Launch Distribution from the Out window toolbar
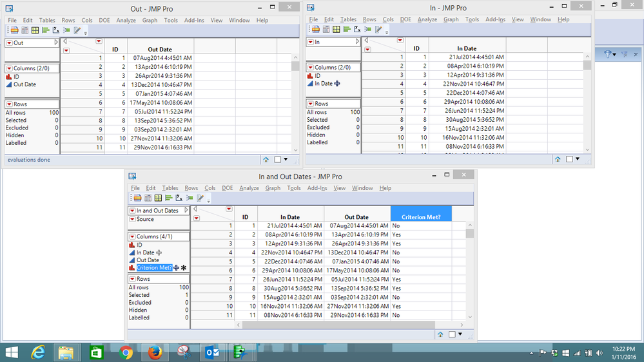644x362 pixels. (x=46, y=30)
